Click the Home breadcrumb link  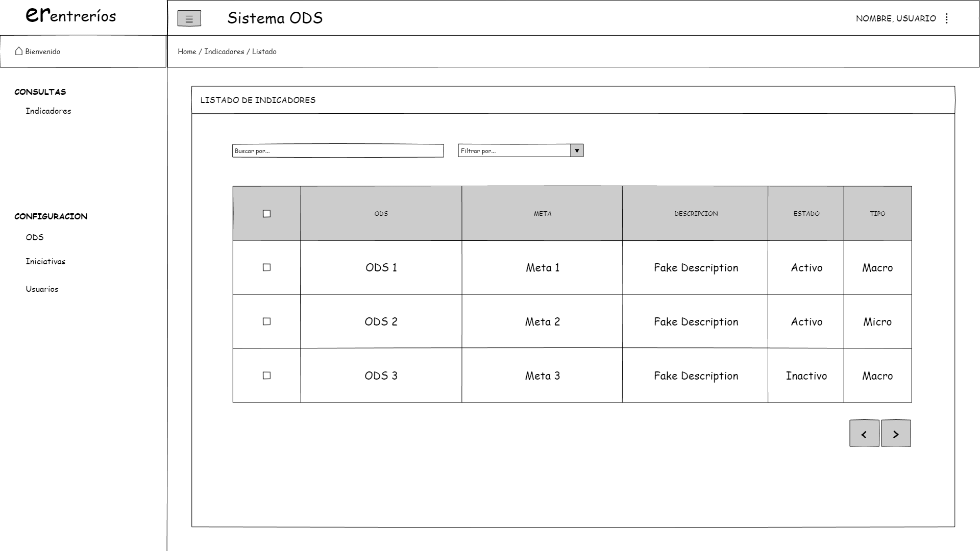(187, 52)
